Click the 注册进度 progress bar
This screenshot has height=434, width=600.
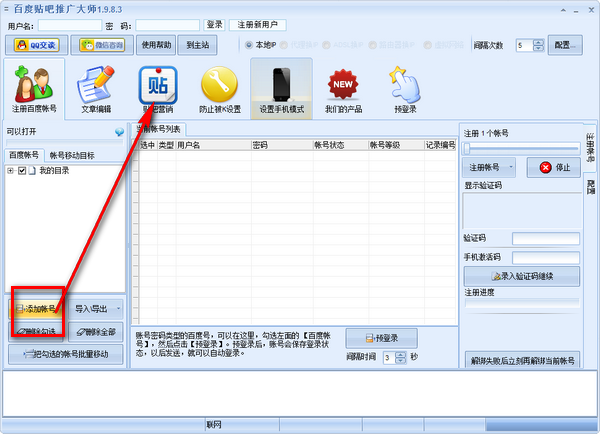522,303
